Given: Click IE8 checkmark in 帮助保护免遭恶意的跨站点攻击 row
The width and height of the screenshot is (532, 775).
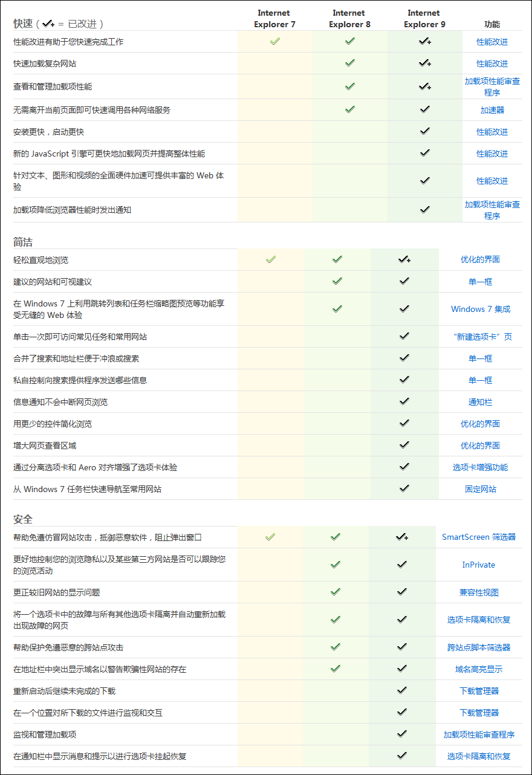Looking at the screenshot, I should point(336,647).
